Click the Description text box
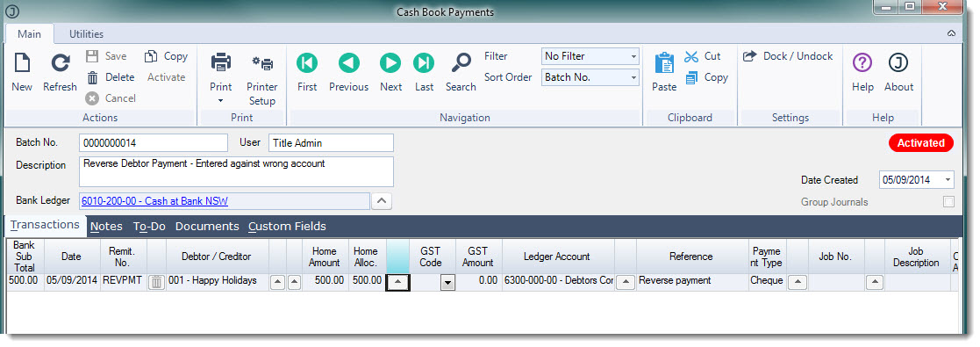Viewport: 980px width, 347px height. 236,171
